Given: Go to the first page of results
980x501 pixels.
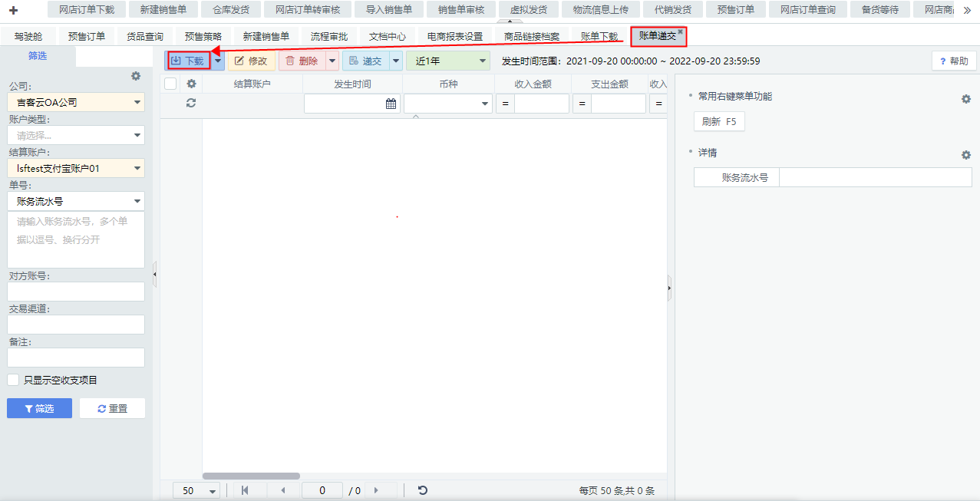Looking at the screenshot, I should point(245,490).
